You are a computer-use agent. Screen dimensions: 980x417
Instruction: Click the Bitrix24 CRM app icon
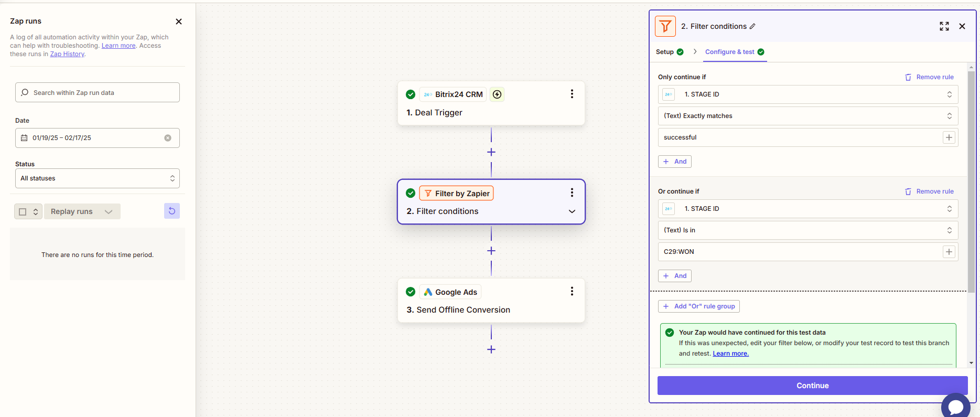click(x=428, y=94)
